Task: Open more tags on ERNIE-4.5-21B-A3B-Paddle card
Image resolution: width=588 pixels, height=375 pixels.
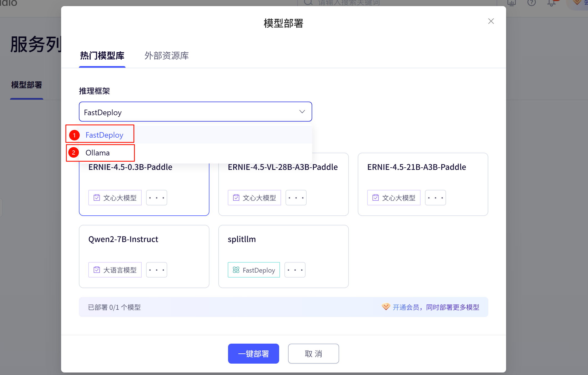Action: point(436,198)
